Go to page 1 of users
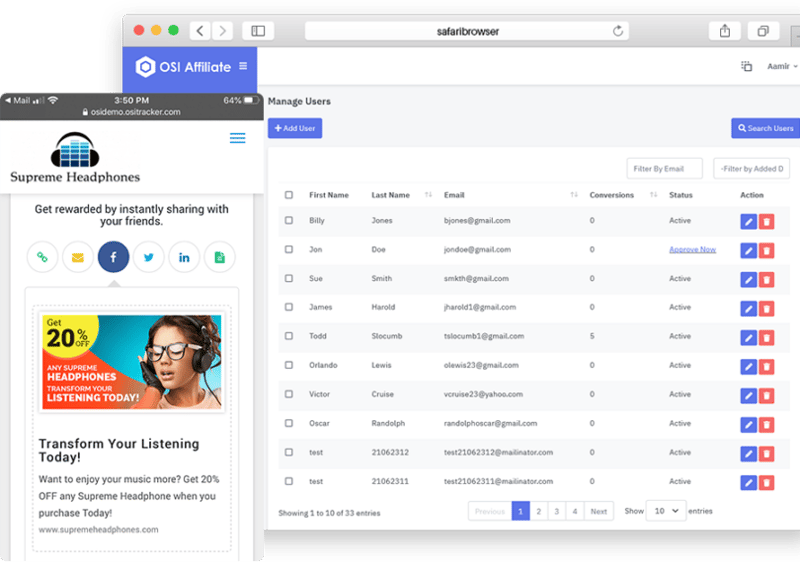The width and height of the screenshot is (800, 562). pos(520,512)
